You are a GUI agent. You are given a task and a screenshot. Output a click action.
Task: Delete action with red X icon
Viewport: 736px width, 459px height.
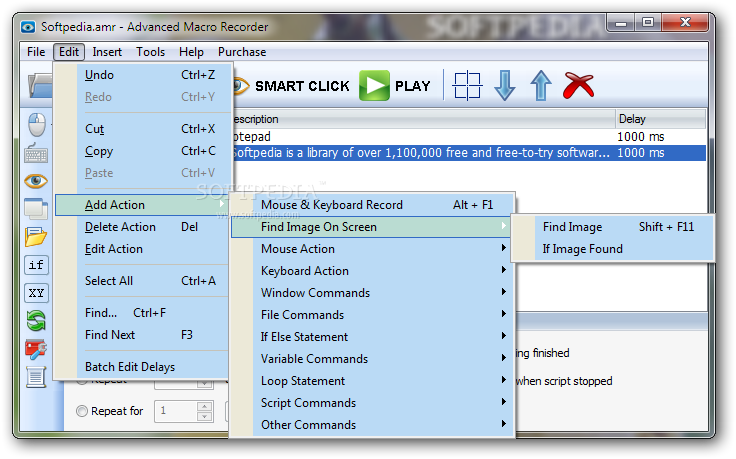click(578, 85)
